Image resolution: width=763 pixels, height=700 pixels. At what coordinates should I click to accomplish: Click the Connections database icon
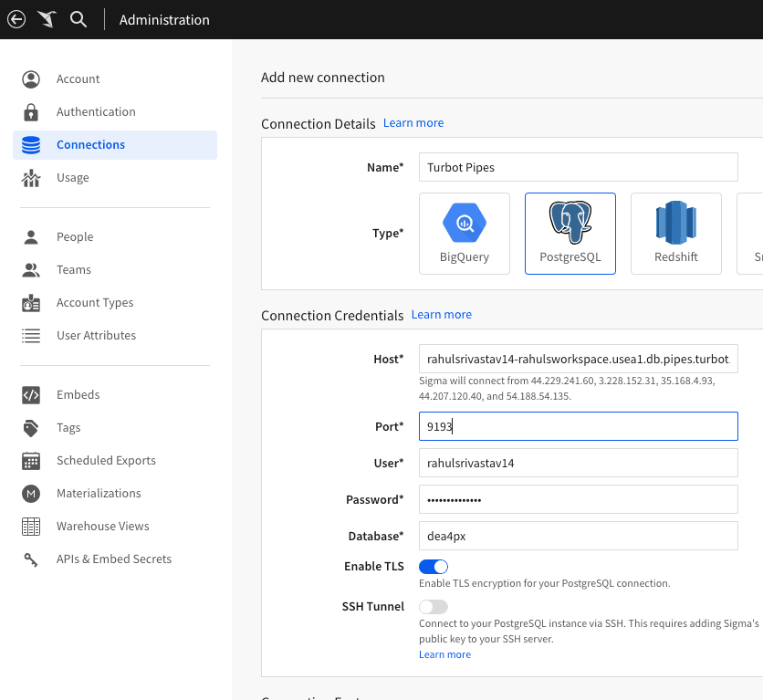pyautogui.click(x=31, y=145)
